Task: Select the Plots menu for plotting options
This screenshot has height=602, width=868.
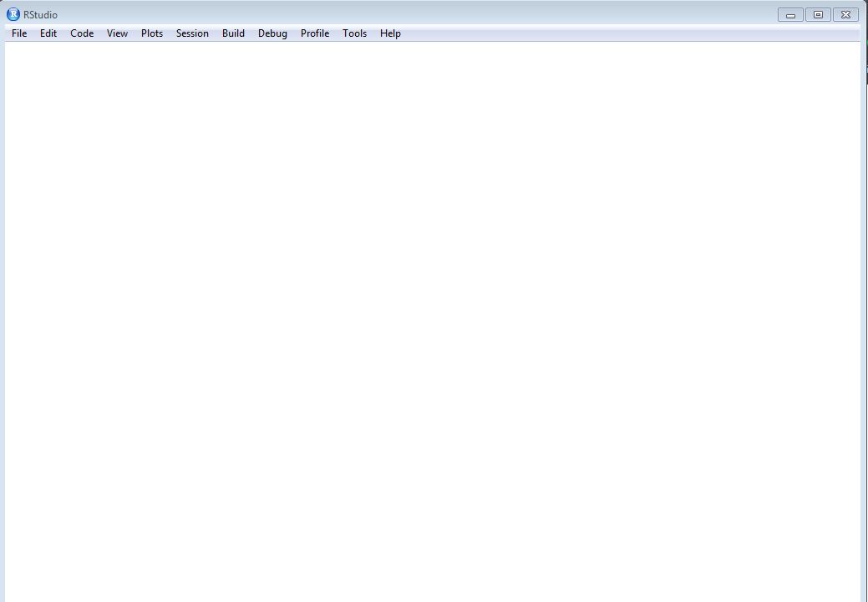Action: coord(151,33)
